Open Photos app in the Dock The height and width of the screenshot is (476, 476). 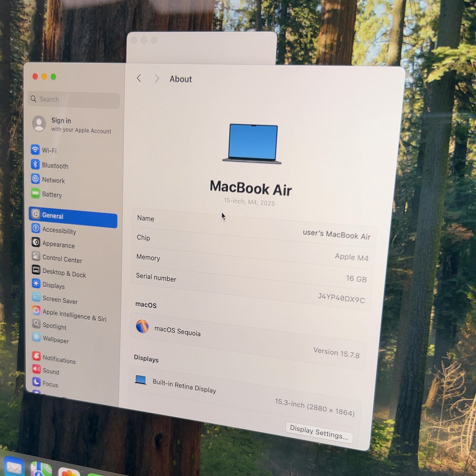coord(69,472)
